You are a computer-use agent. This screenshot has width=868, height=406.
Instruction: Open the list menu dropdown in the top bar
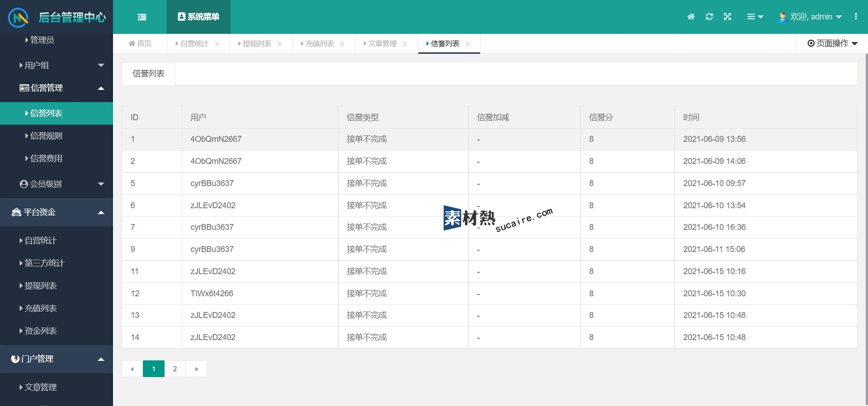tap(755, 17)
